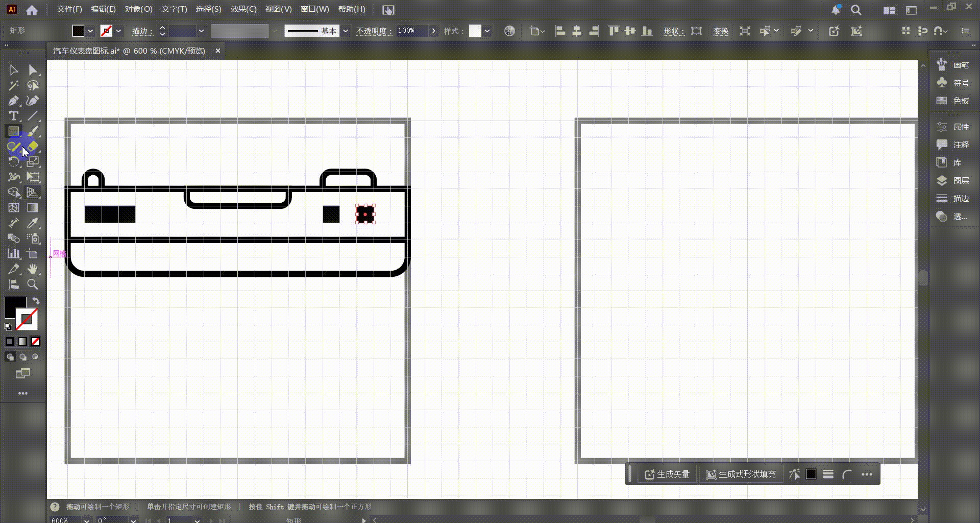980x523 pixels.
Task: Select the Rectangle tool
Action: pos(14,131)
